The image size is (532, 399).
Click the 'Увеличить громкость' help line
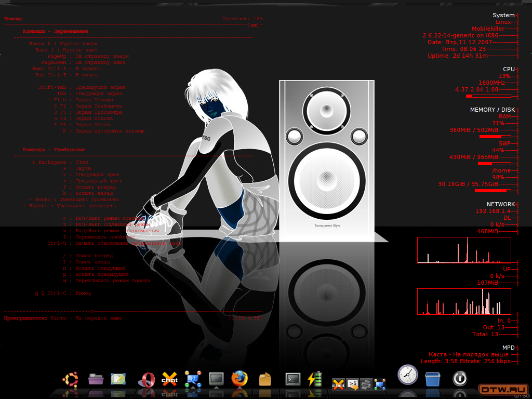[x=69, y=206]
